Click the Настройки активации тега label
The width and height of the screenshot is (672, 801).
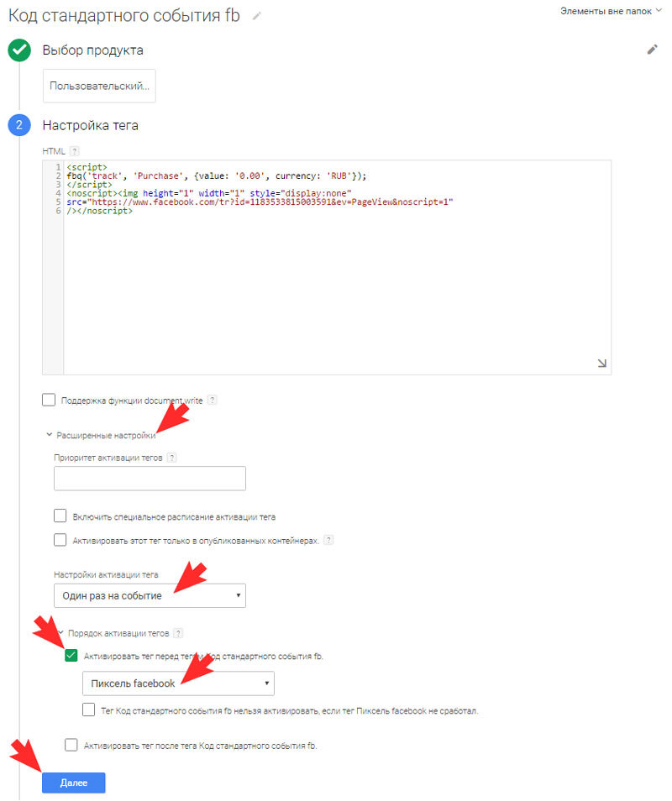pyautogui.click(x=107, y=574)
